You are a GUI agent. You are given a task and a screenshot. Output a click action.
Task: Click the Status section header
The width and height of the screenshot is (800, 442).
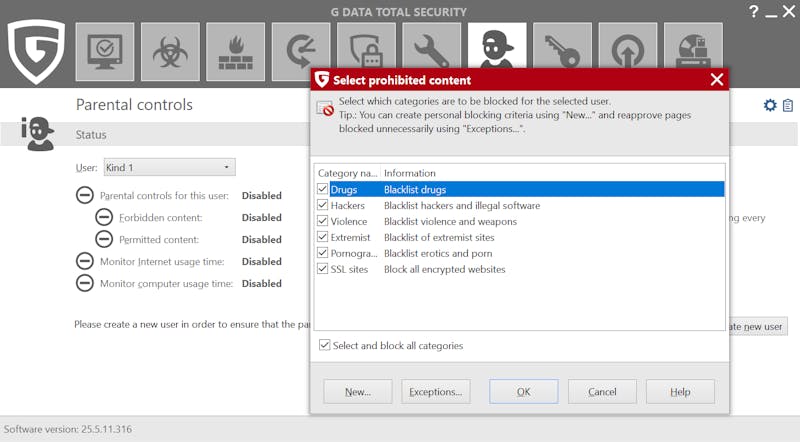click(x=91, y=134)
